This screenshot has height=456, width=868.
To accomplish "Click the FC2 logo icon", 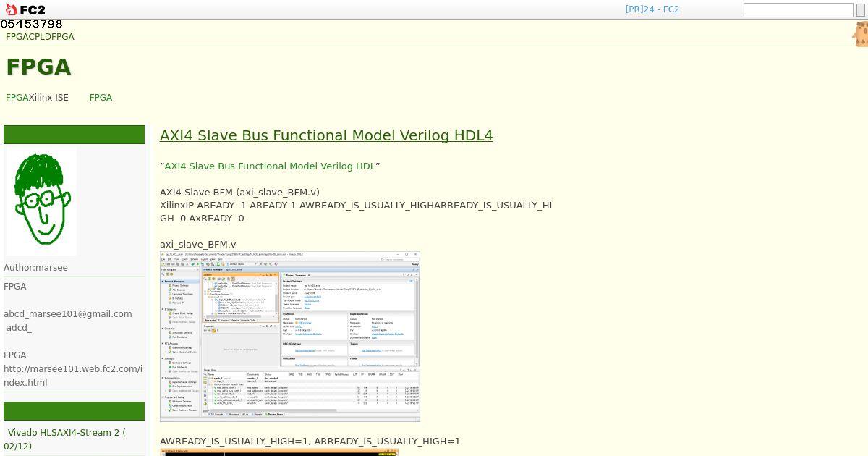I will click(24, 9).
